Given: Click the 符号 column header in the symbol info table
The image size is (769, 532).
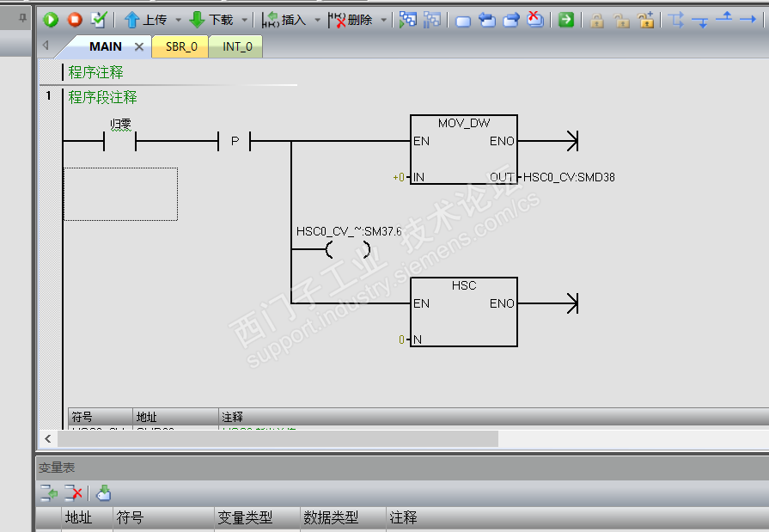Looking at the screenshot, I should 100,417.
